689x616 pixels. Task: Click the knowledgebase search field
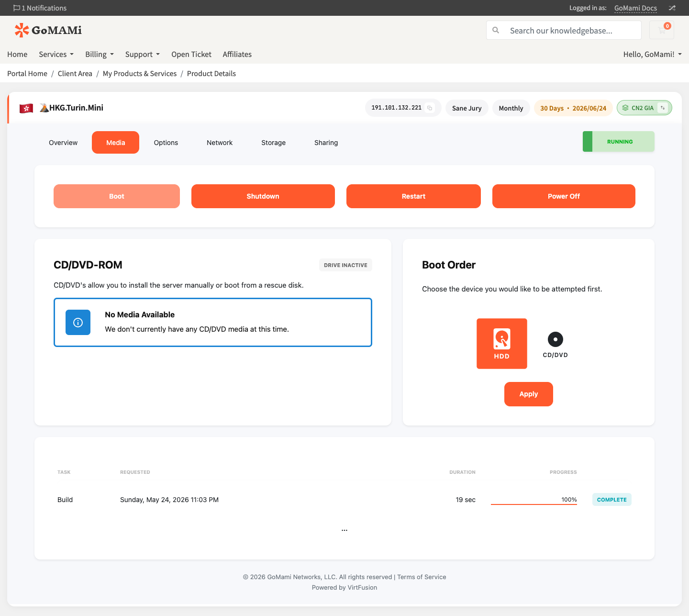(x=564, y=30)
